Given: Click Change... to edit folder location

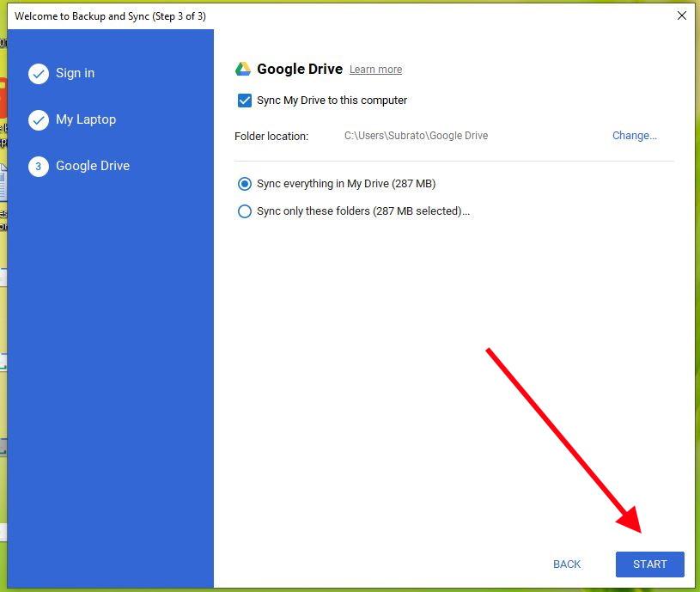Looking at the screenshot, I should (635, 135).
